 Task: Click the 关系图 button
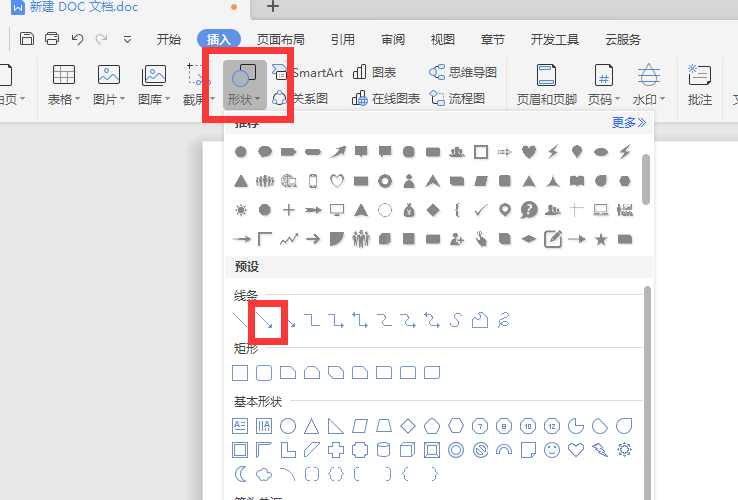click(300, 98)
